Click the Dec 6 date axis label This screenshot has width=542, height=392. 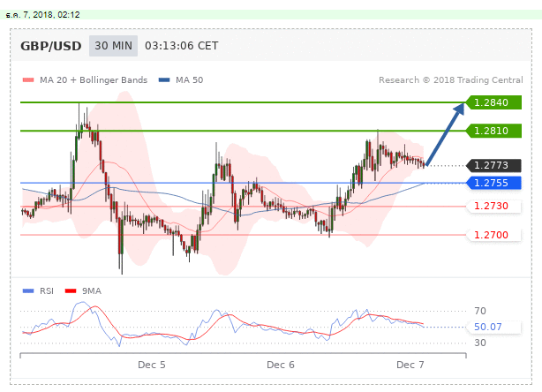coord(281,365)
